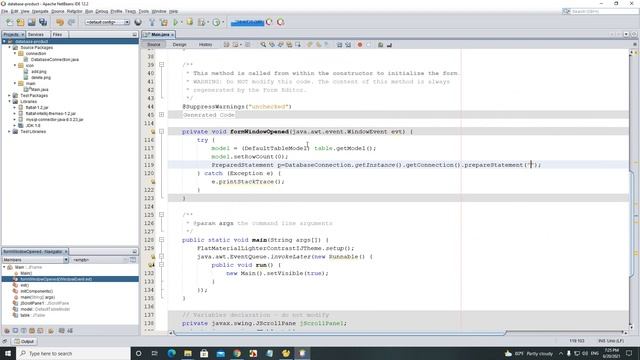Open the Tools menu
The width and height of the screenshot is (640, 360).
tap(144, 11)
